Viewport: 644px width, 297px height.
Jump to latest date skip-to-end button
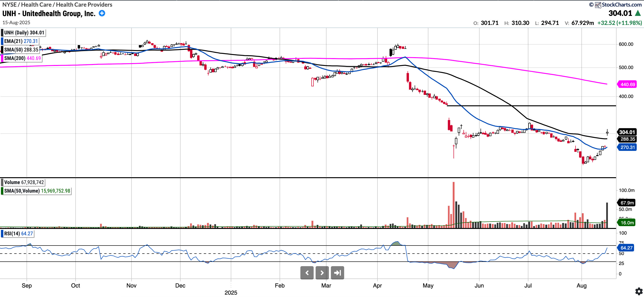pos(337,273)
